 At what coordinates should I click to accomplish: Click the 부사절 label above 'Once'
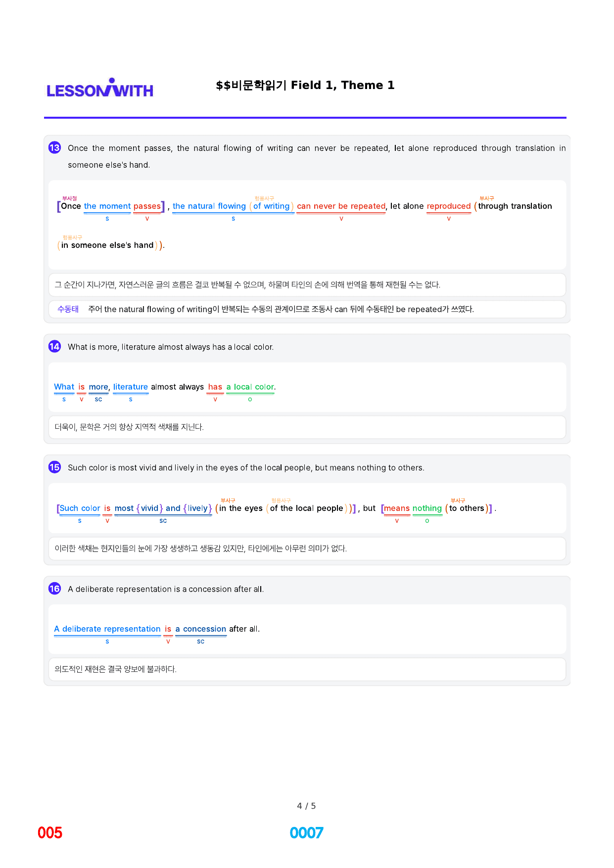[70, 198]
